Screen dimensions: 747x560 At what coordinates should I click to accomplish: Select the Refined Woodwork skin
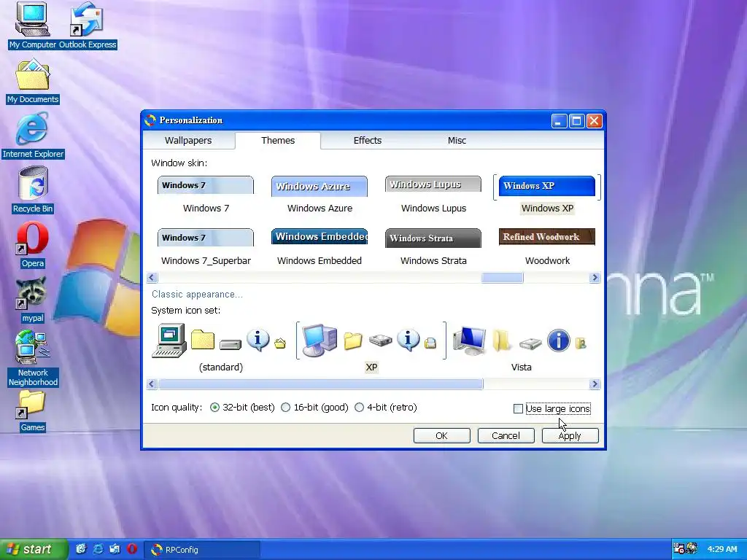[x=547, y=237]
